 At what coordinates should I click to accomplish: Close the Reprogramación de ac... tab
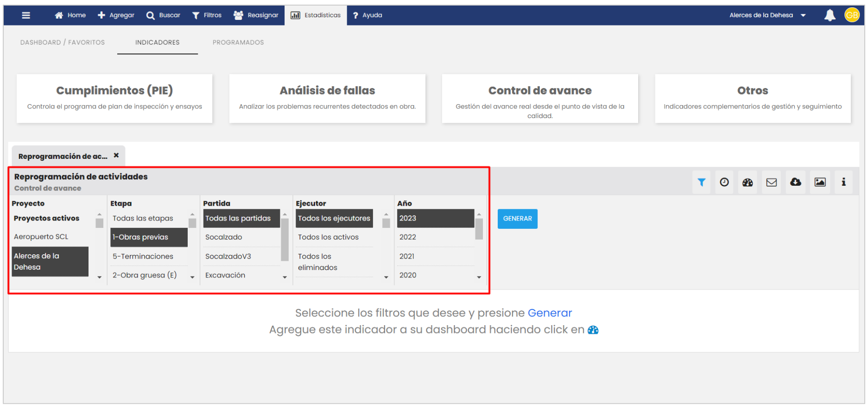[x=116, y=156]
